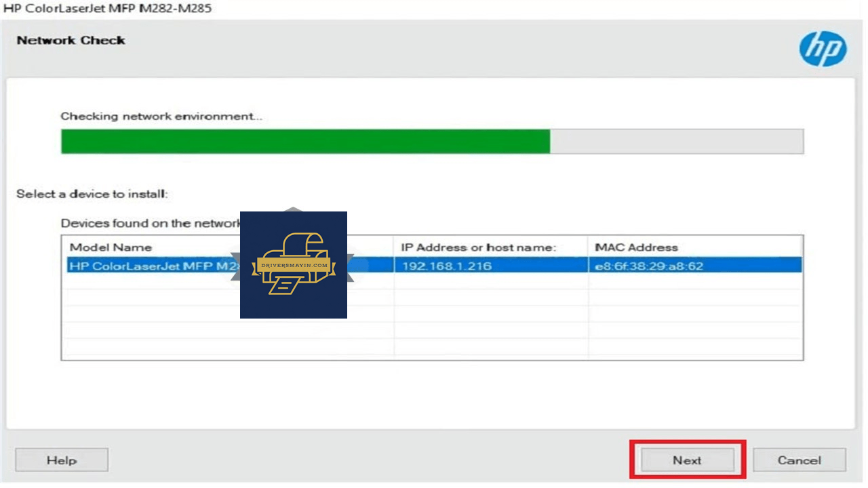Click the Network Check heading
868x488 pixels.
coord(71,40)
